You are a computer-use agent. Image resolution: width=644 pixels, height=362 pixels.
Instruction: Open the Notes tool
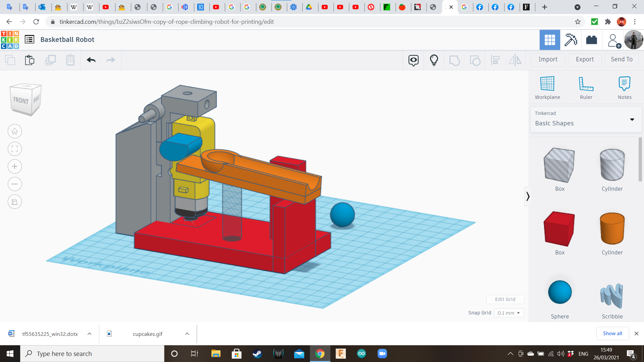625,87
